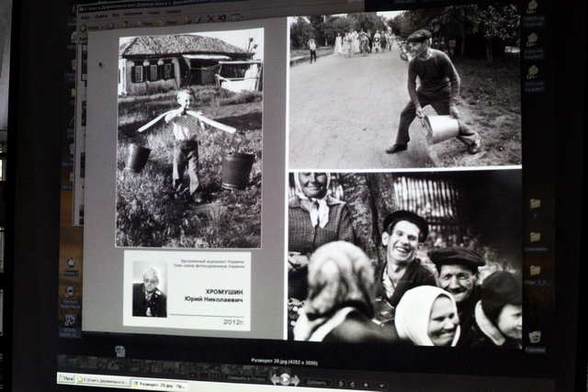Open the upper folder icon on right side
588x392 pixels.
pos(534,206)
